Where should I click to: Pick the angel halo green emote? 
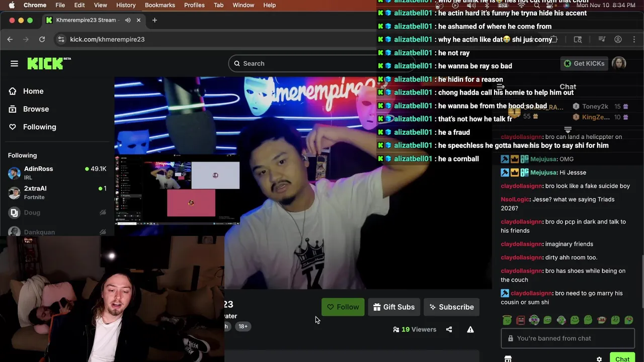click(507, 320)
